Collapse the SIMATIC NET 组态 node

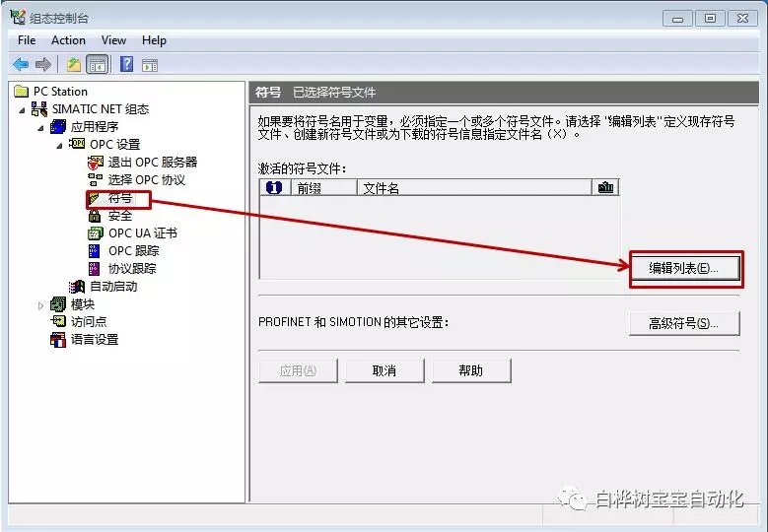click(23, 109)
